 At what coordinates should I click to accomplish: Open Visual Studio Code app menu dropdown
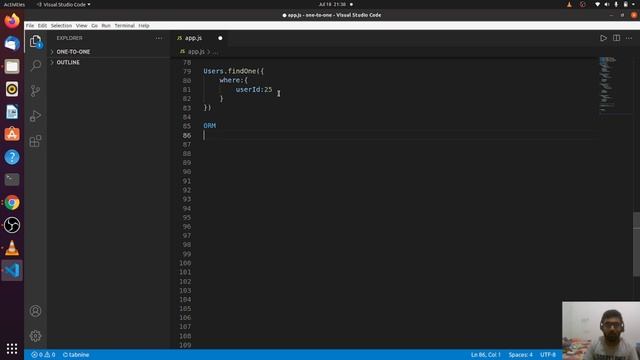64,4
